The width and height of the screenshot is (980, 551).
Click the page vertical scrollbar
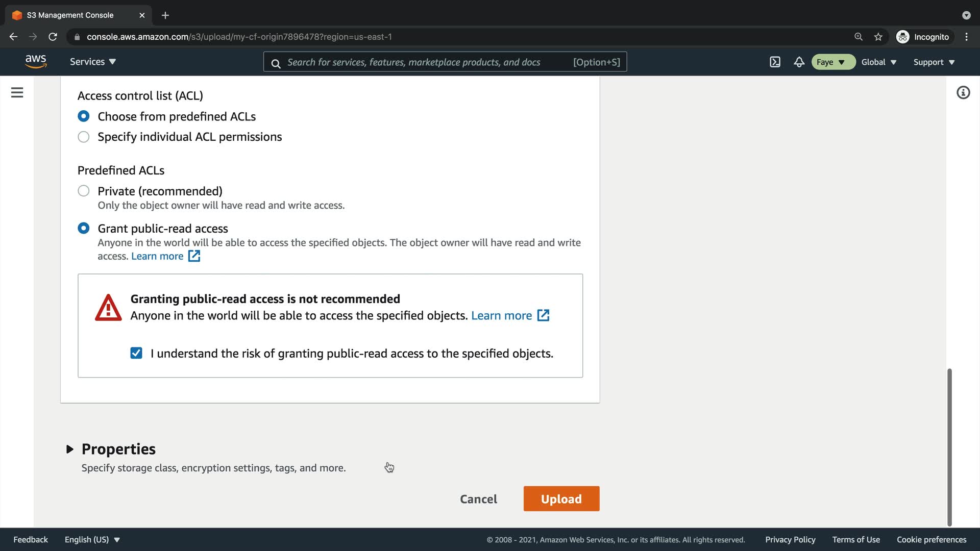coord(949,446)
